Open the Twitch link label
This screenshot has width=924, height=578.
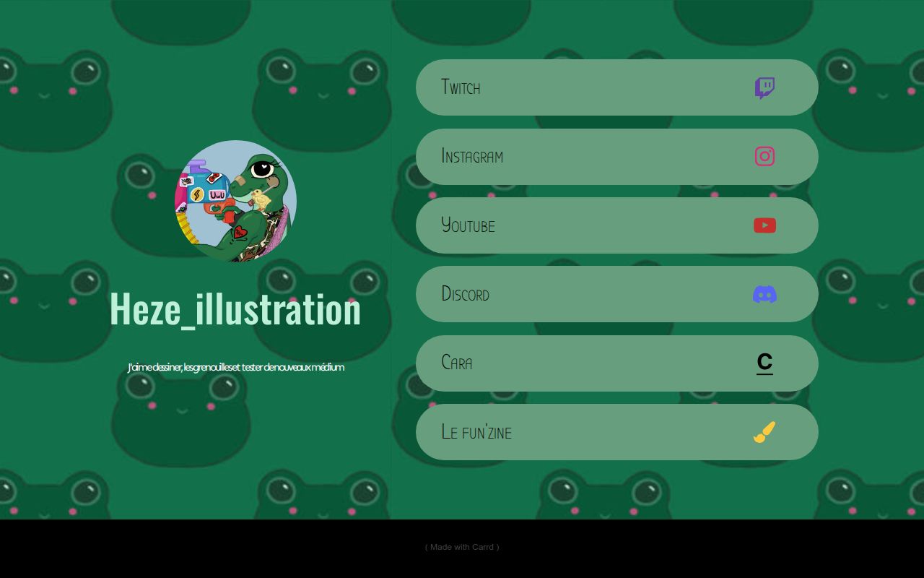pyautogui.click(x=461, y=87)
